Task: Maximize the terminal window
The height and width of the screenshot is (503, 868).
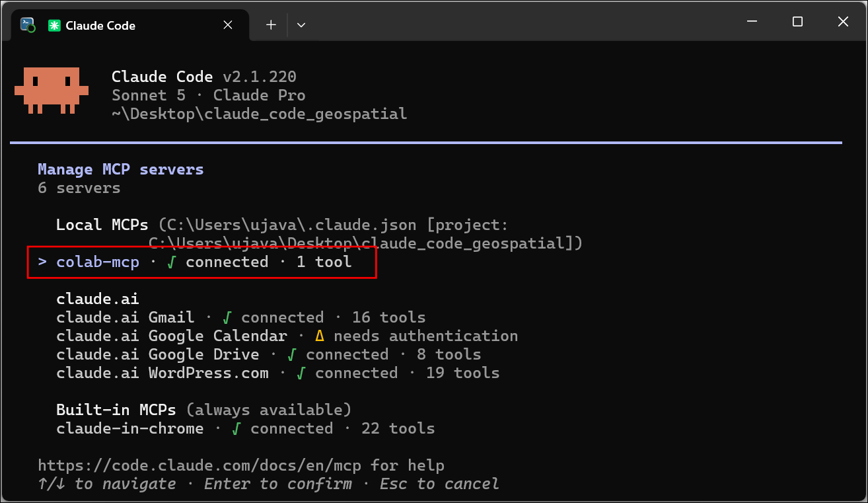Action: tap(797, 22)
